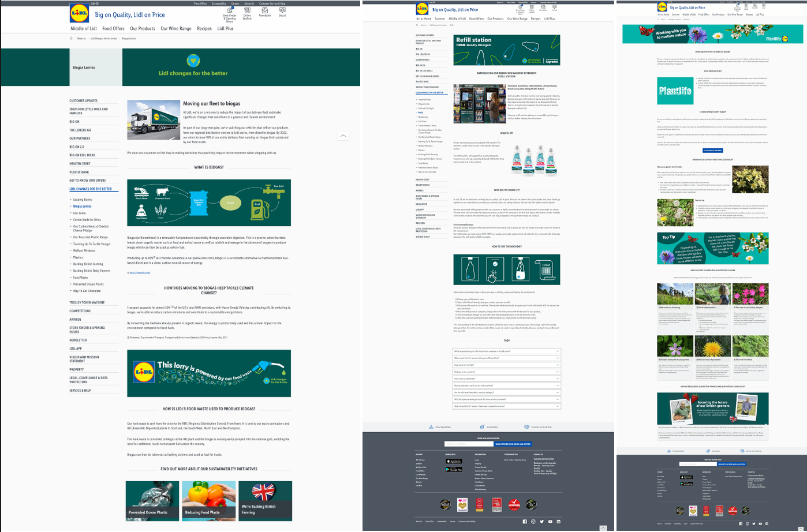Image resolution: width=807 pixels, height=532 pixels.
Task: Open 'Our Wine Range' on Biogas Lorries navigation
Action: 176,28
